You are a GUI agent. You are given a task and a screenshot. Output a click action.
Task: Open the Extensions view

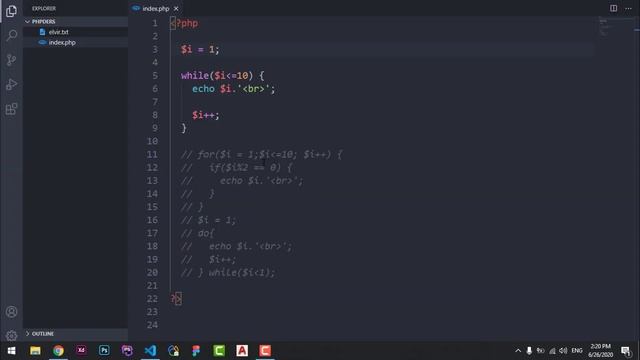coord(11,109)
